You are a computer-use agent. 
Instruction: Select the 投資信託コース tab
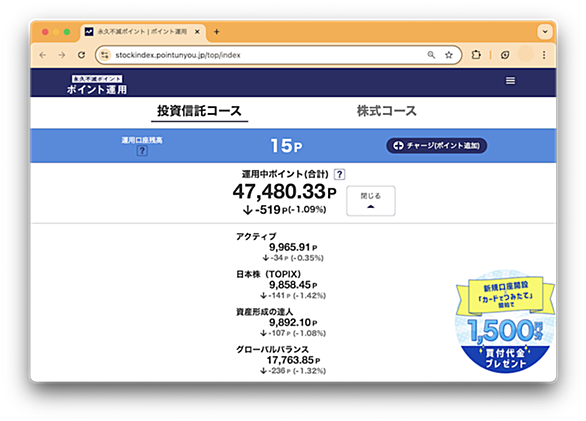click(x=199, y=111)
